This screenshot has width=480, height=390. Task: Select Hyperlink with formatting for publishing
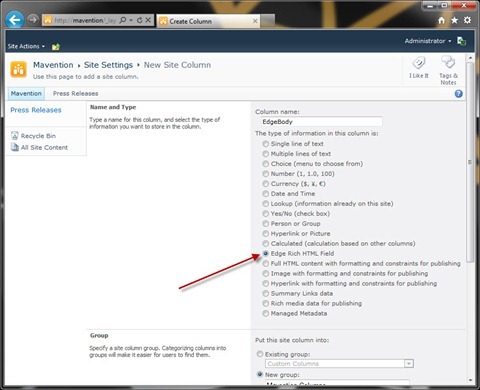tap(265, 284)
